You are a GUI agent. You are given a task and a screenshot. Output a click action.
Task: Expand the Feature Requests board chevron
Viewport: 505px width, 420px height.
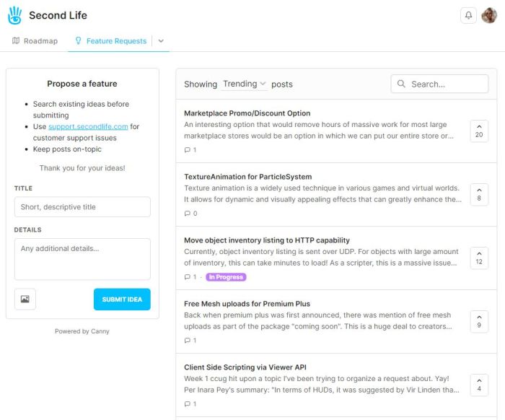[x=161, y=41]
